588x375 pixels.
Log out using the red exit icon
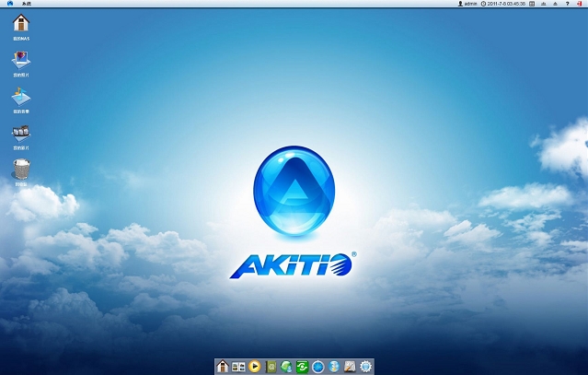point(580,4)
